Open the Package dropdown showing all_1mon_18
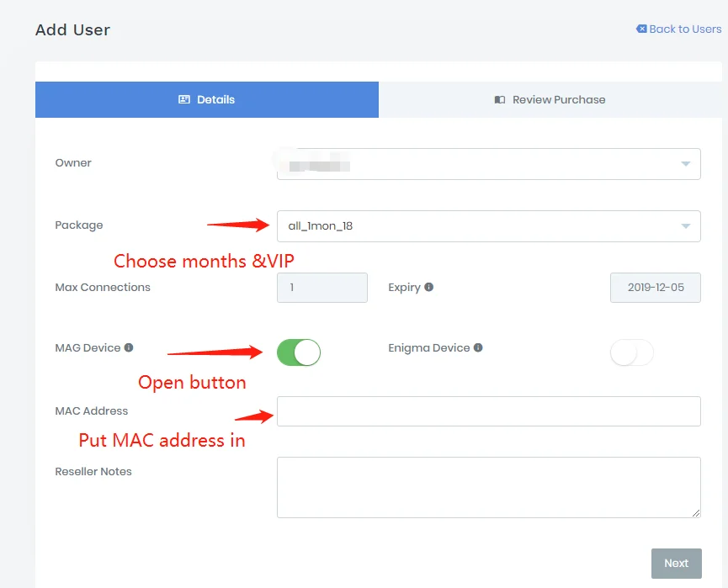This screenshot has height=588, width=728. pyautogui.click(x=488, y=226)
